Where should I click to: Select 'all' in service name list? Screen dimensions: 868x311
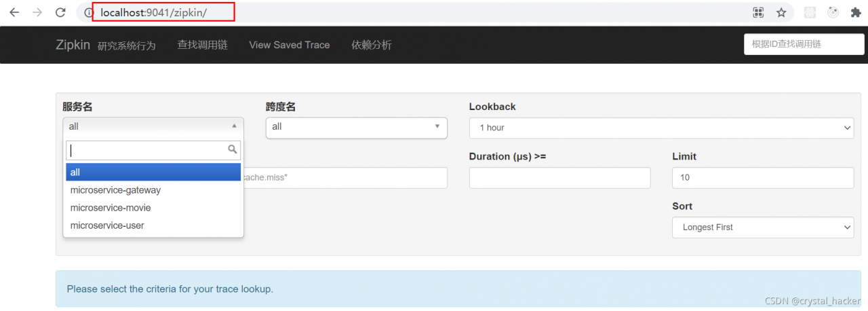click(x=153, y=172)
